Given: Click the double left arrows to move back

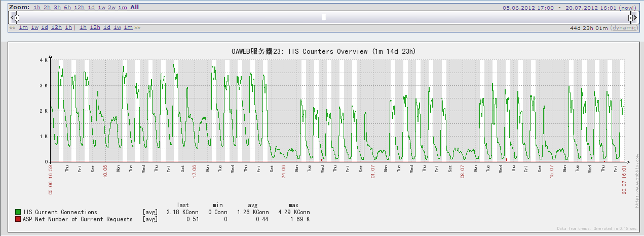Looking at the screenshot, I should [x=12, y=27].
